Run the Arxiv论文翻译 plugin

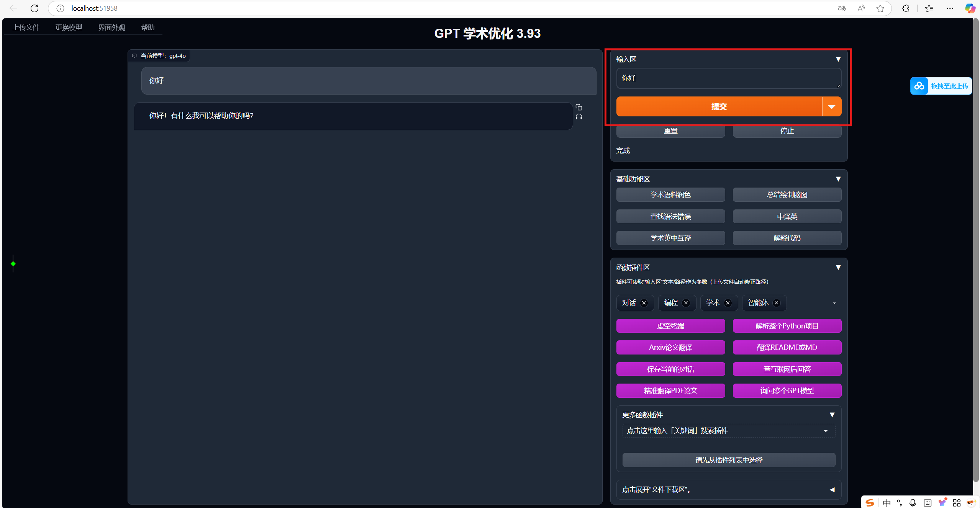[x=670, y=347]
